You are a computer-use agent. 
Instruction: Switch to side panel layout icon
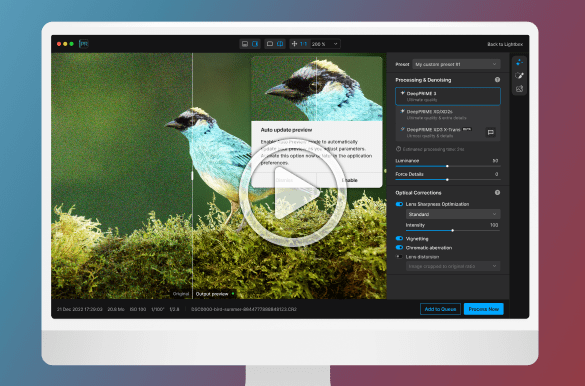pyautogui.click(x=255, y=44)
